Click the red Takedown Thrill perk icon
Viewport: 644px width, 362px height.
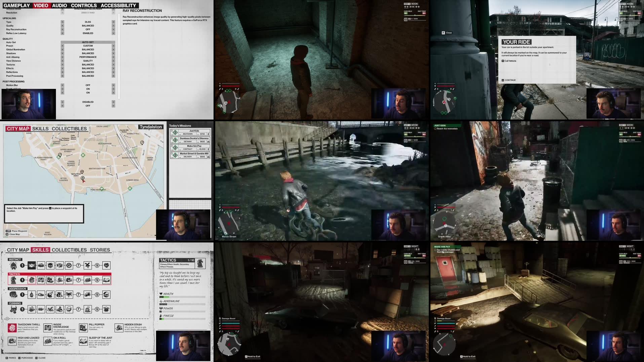(12, 327)
